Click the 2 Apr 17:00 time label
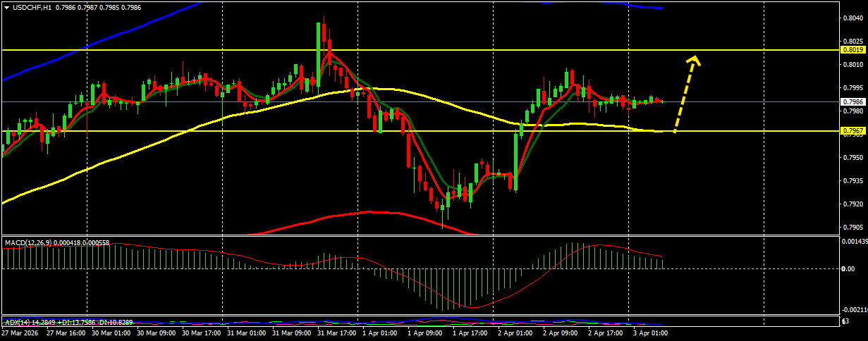The height and width of the screenshot is (341, 868). pyautogui.click(x=606, y=333)
